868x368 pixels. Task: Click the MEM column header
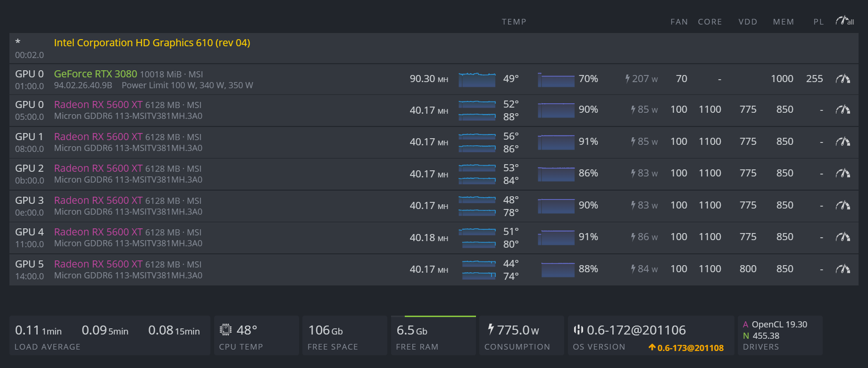[784, 22]
